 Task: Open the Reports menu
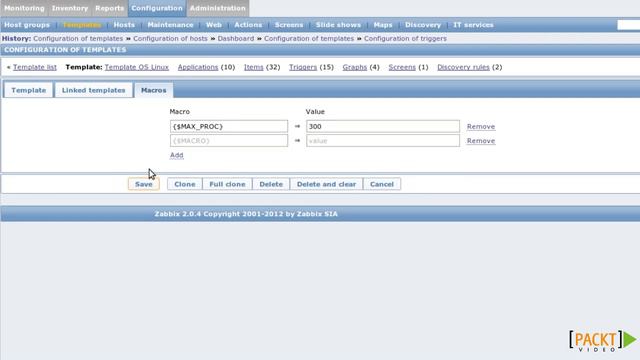pos(109,8)
